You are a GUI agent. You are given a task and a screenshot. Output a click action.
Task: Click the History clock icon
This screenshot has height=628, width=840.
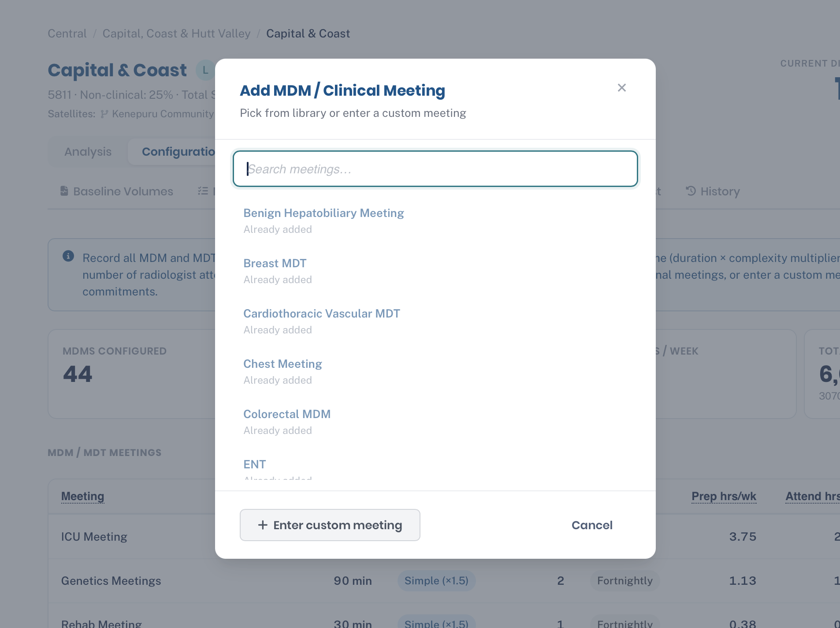click(x=691, y=191)
